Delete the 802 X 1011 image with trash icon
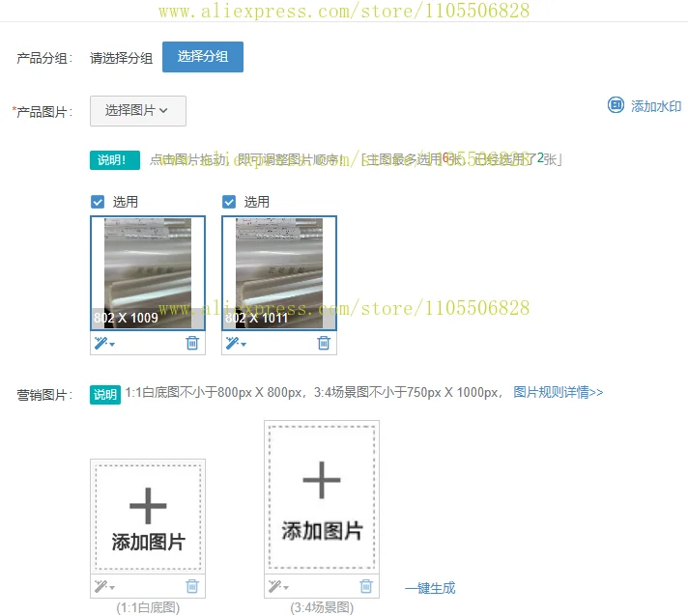Viewport: 688px width, 616px height. 324,343
